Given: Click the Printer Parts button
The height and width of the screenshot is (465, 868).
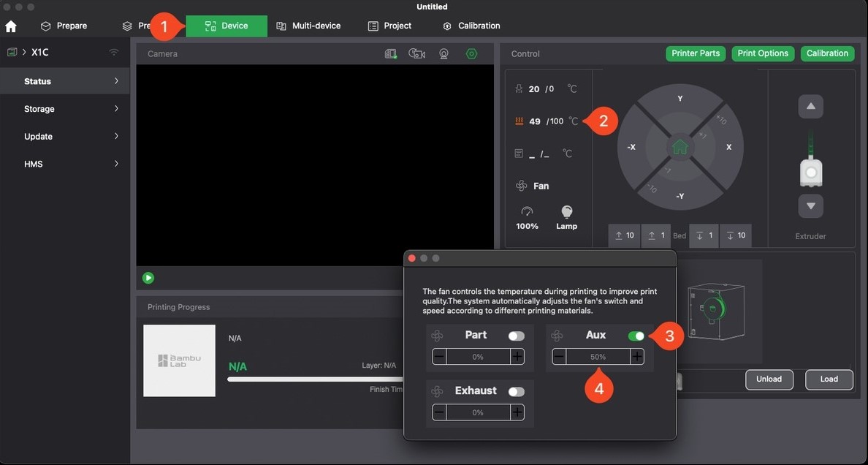Looking at the screenshot, I should pos(695,53).
